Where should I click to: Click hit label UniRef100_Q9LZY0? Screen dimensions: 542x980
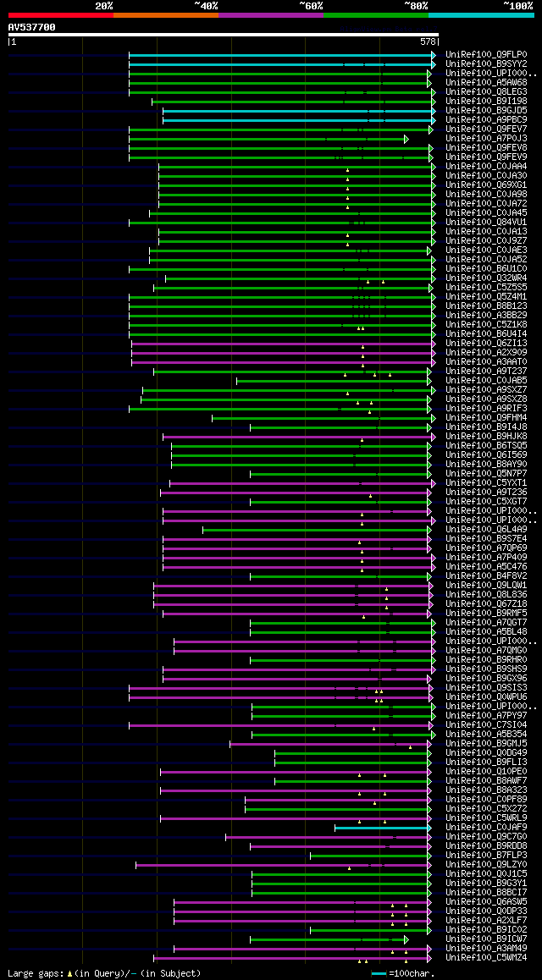tap(486, 865)
